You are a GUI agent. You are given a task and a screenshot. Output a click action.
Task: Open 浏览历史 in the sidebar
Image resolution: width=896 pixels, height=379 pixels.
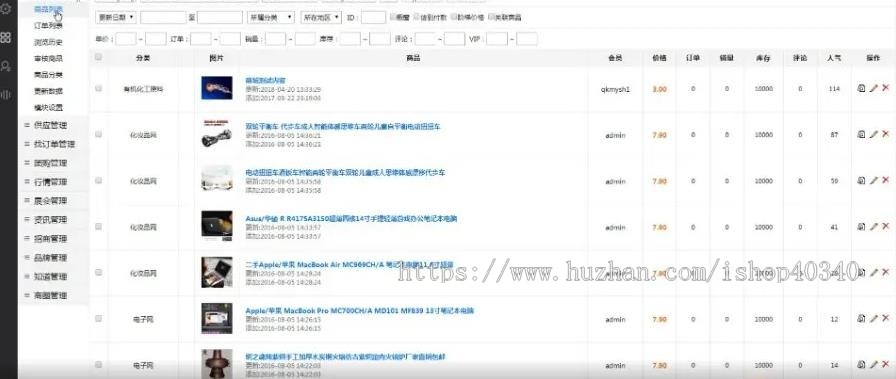(49, 42)
